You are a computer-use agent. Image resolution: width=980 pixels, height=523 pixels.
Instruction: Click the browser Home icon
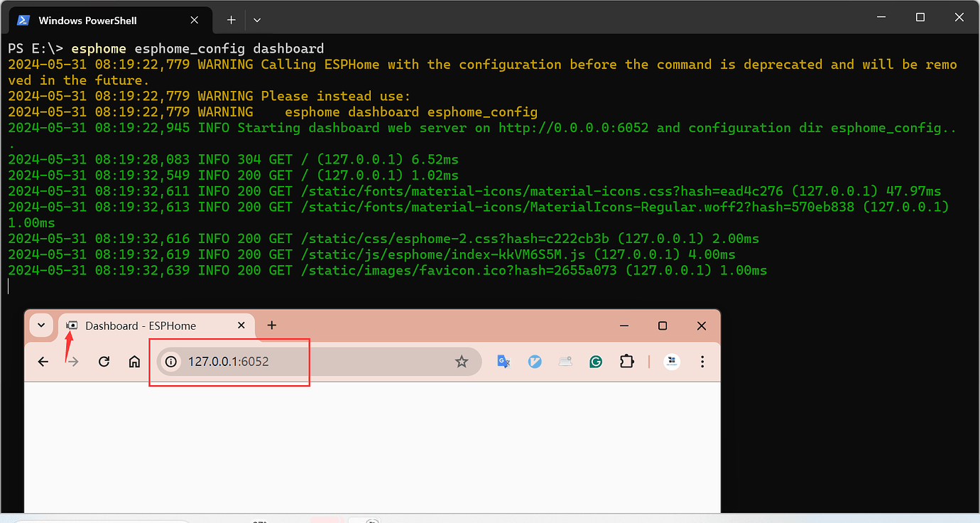(x=134, y=361)
